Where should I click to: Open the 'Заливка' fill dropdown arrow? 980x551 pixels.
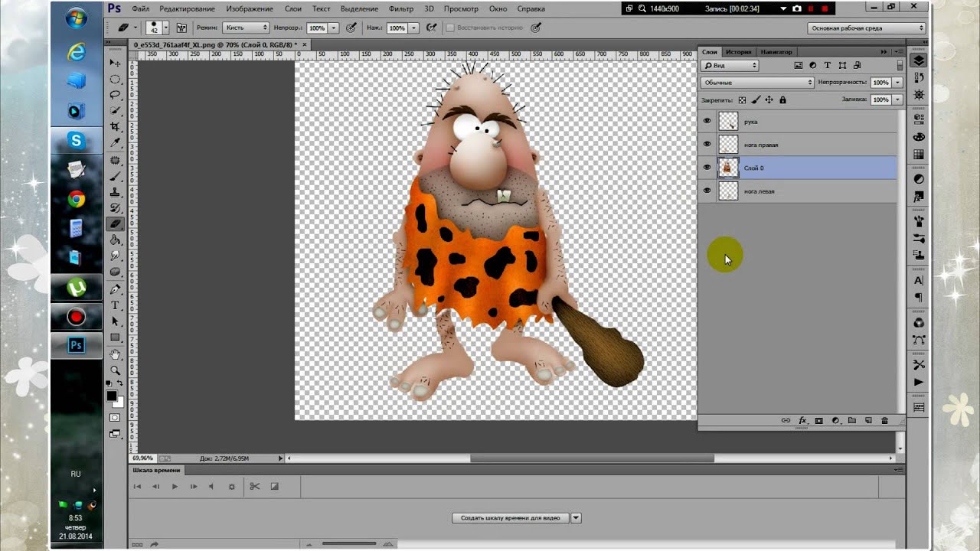coord(897,99)
